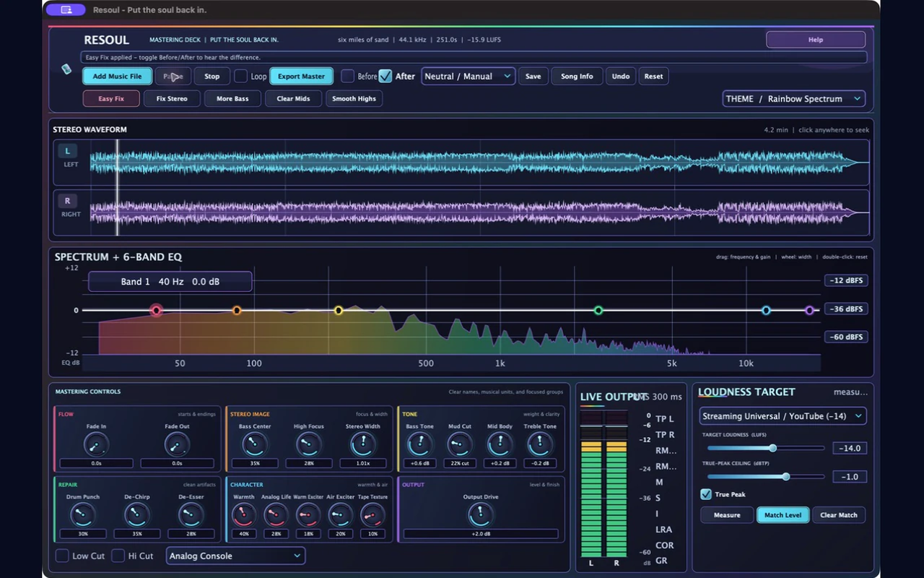This screenshot has width=924, height=578.
Task: Check the Before checkbox
Action: click(348, 76)
